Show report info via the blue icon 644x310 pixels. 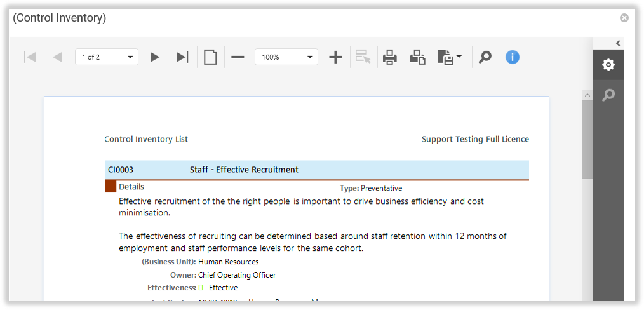513,57
